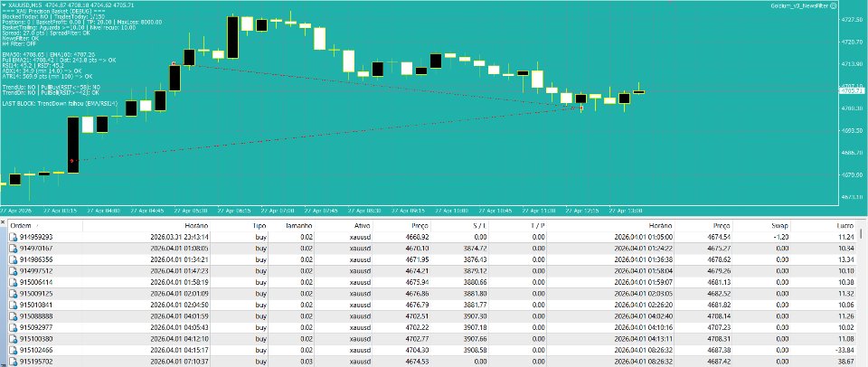Click the icon for order 914986356
868x367 pixels.
pyautogui.click(x=14, y=259)
